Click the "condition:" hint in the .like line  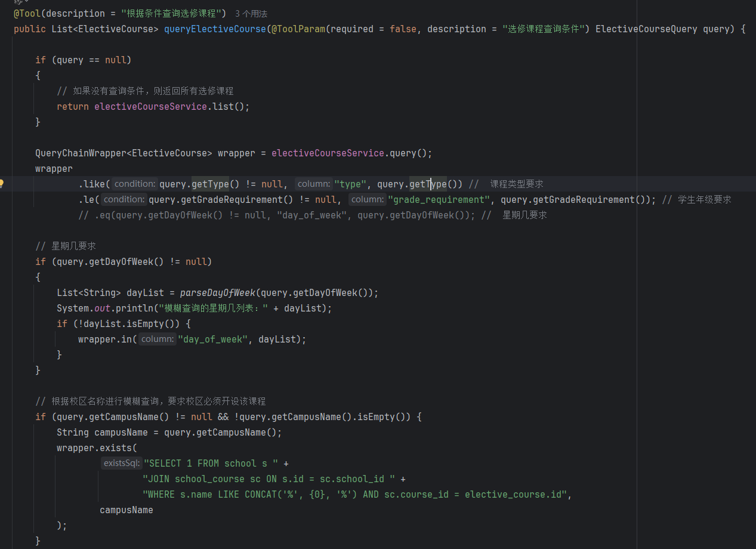(135, 184)
